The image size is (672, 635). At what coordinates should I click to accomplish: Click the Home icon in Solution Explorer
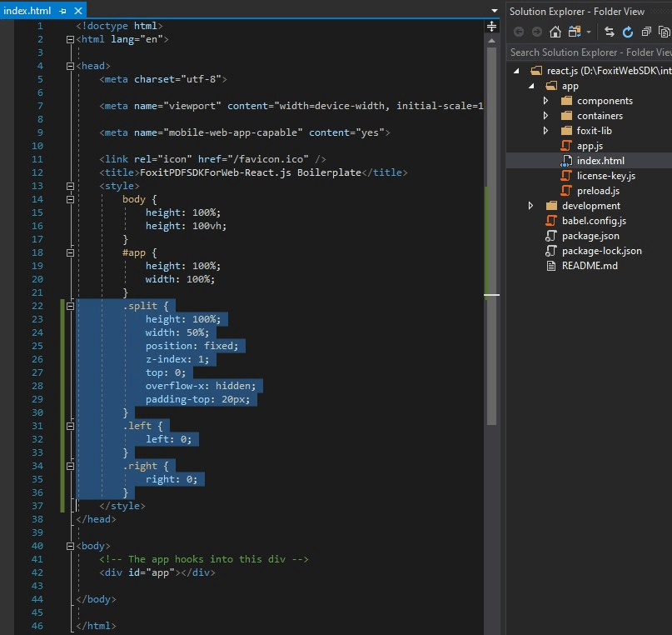pos(555,32)
